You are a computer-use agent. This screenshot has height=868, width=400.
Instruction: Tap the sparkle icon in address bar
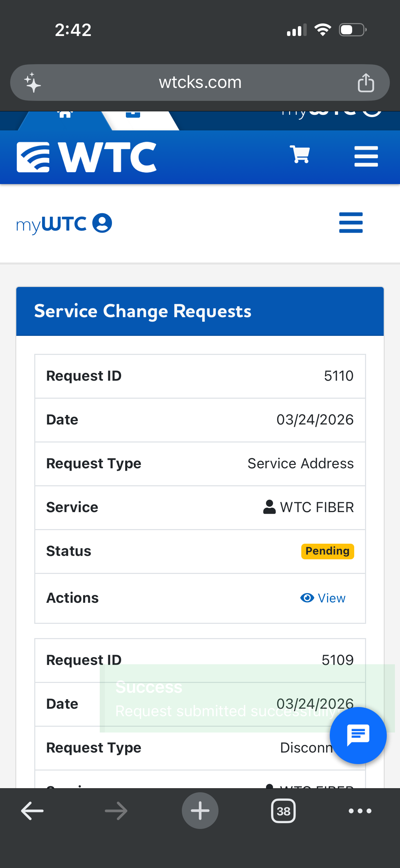[x=33, y=83]
